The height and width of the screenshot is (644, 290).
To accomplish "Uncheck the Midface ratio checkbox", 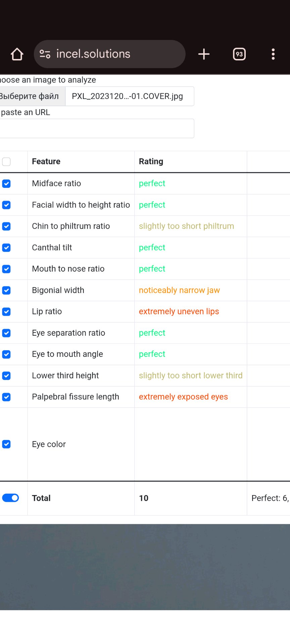I will click(x=6, y=183).
